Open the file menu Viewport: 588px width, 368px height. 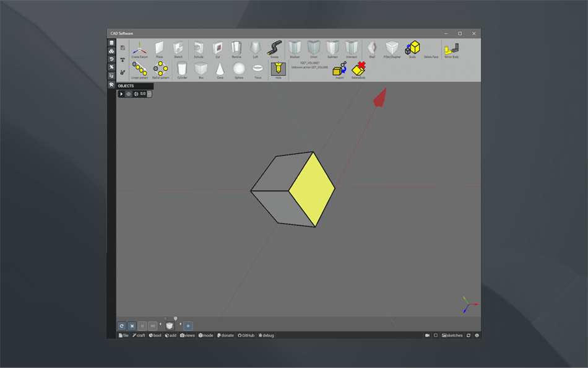tap(124, 335)
